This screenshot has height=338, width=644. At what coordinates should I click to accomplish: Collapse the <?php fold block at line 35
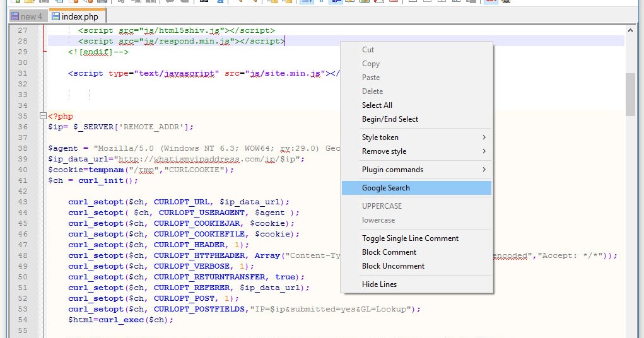coord(43,116)
